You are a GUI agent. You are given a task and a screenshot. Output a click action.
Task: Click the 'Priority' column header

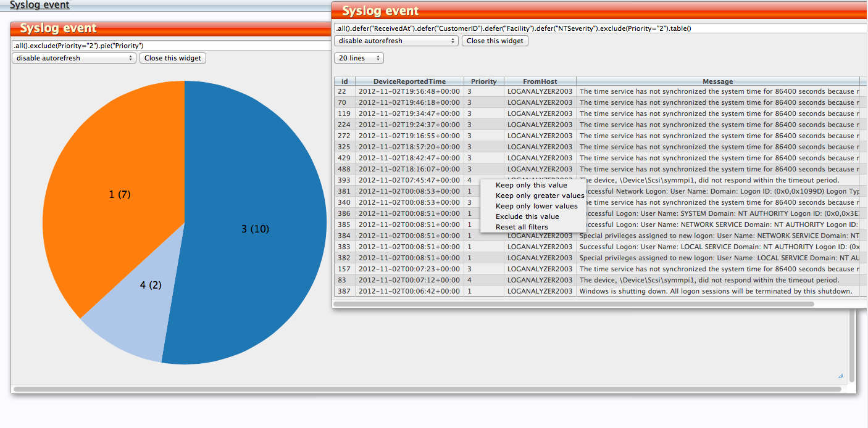point(483,81)
